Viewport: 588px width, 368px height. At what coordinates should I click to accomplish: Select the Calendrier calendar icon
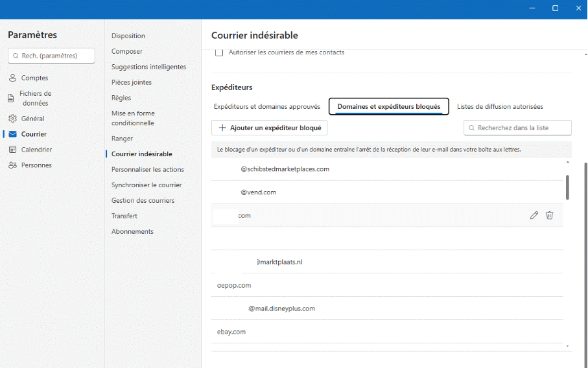[12, 150]
